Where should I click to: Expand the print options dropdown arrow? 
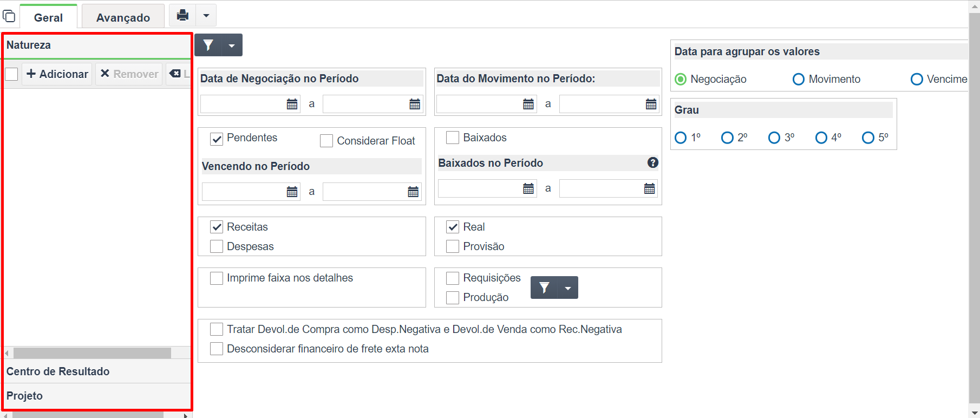pos(206,15)
